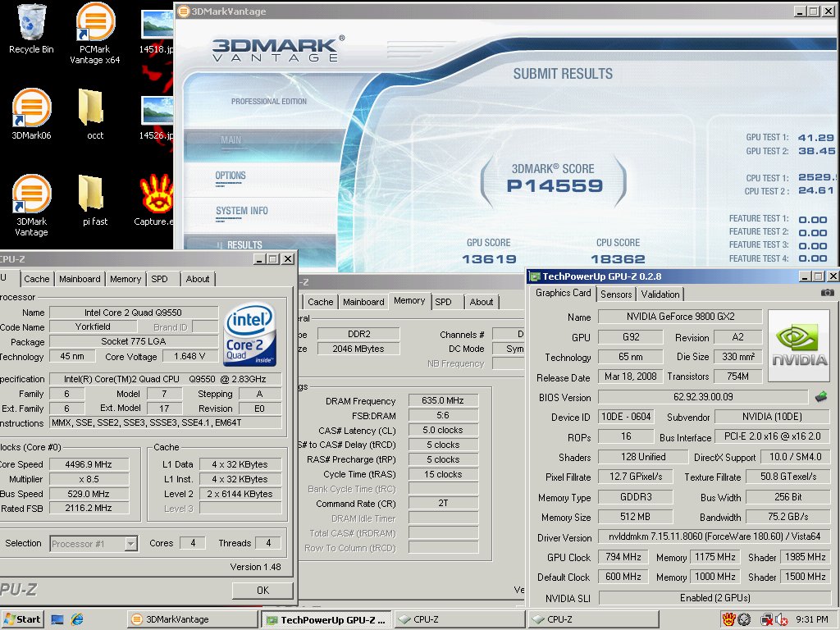Image resolution: width=840 pixels, height=630 pixels.
Task: Open the pi fast folder
Action: point(91,193)
